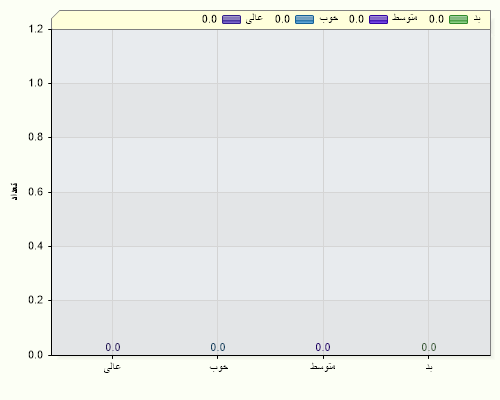Click the green بد legend swatch
Viewport: 500px width, 400px height.
458,19
